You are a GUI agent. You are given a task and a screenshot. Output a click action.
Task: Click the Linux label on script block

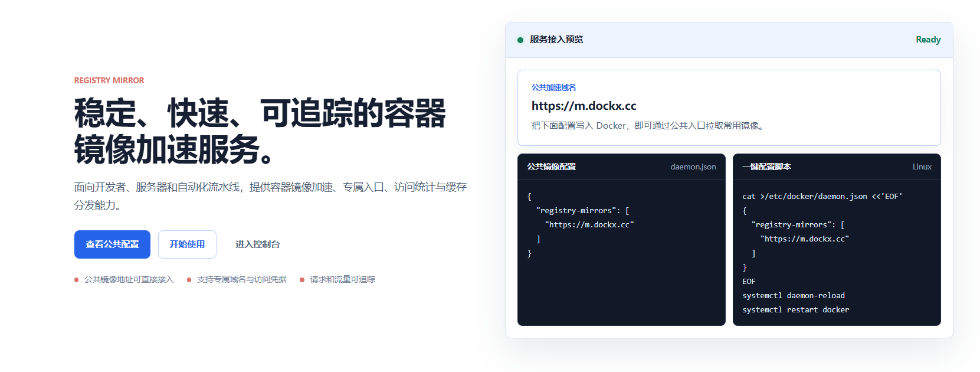[922, 167]
